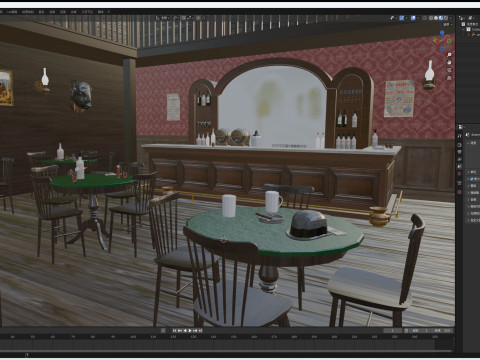Uncheck the blue checkbox in the properties panel list
Image resolution: width=480 pixels, height=360 pixels.
pyautogui.click(x=472, y=179)
